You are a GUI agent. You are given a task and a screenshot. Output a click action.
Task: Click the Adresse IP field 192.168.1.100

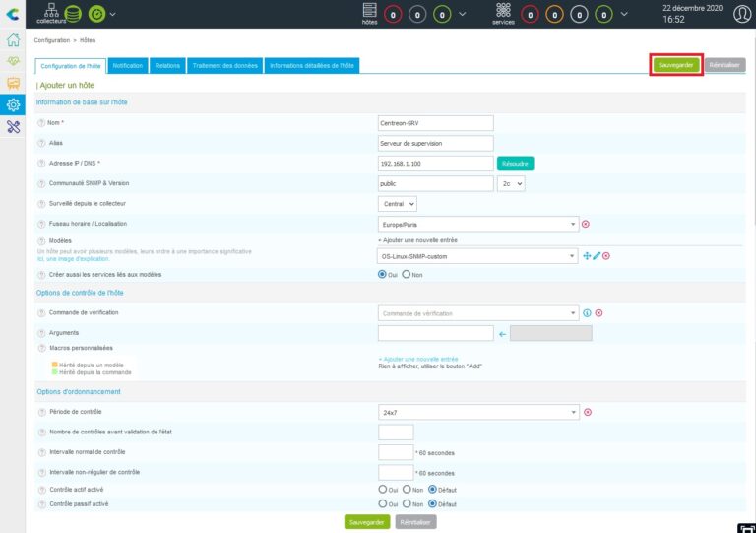436,164
